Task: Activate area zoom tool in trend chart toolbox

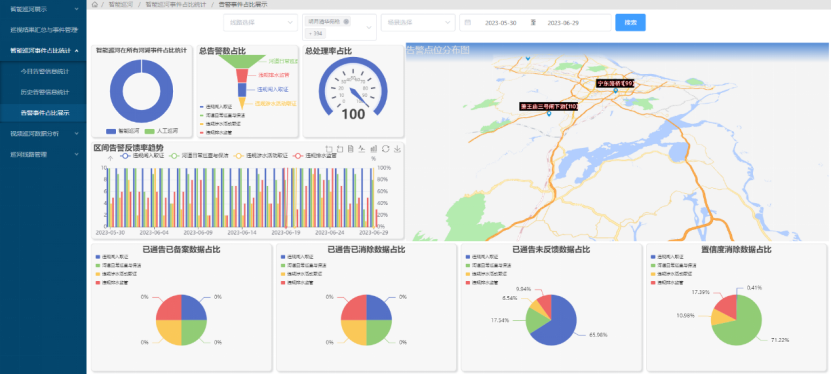Action: coord(329,149)
